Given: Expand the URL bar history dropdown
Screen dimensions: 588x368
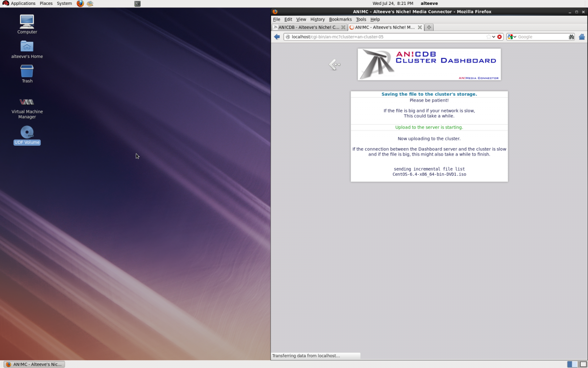Looking at the screenshot, I should tap(493, 37).
